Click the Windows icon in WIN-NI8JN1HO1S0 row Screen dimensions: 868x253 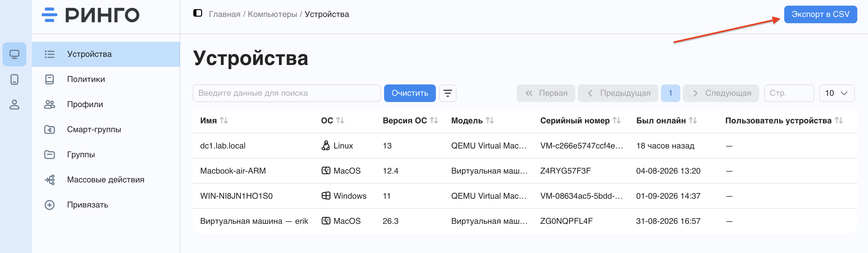pos(326,196)
